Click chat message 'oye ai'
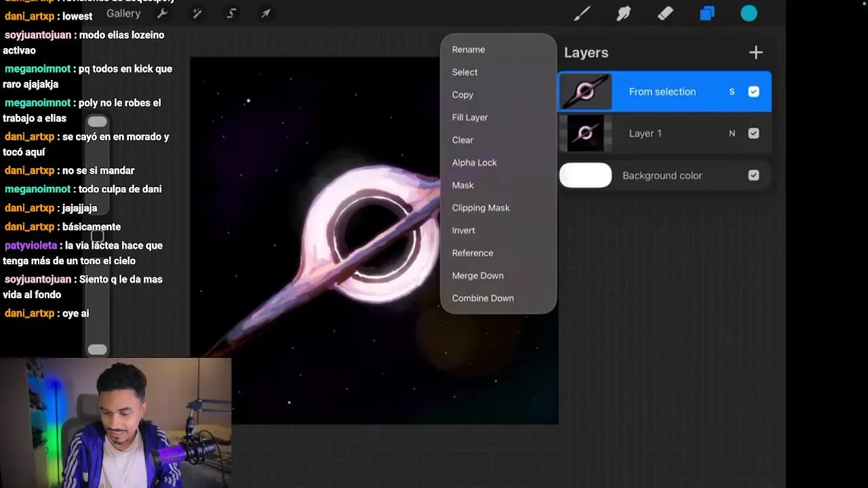Screen dimensions: 868x488 pos(75,313)
